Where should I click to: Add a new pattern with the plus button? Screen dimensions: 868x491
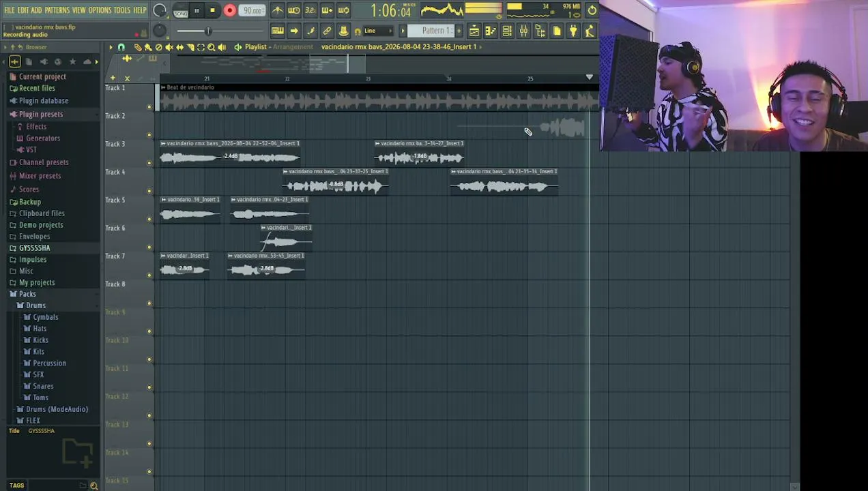pyautogui.click(x=459, y=31)
